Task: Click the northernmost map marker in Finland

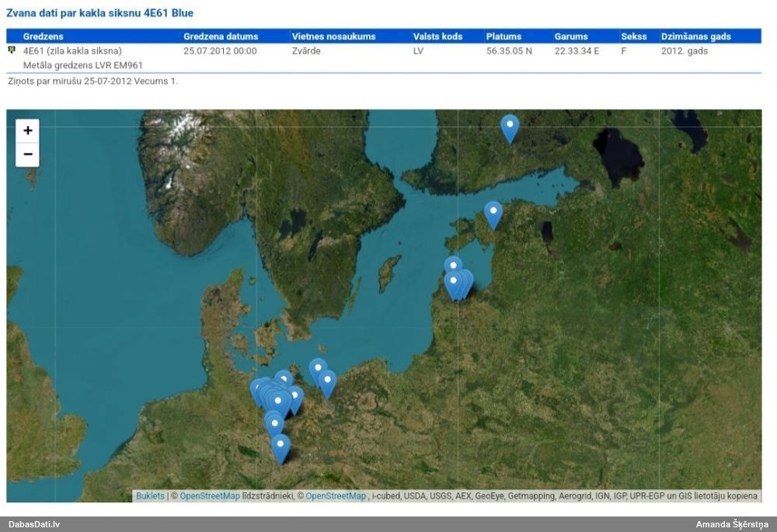Action: click(510, 127)
